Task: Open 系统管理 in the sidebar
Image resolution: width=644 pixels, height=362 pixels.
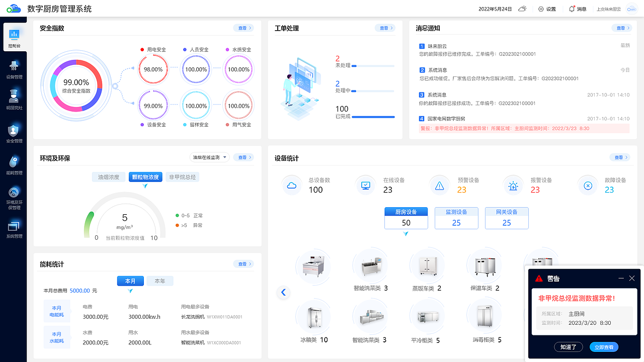Action: (x=14, y=229)
